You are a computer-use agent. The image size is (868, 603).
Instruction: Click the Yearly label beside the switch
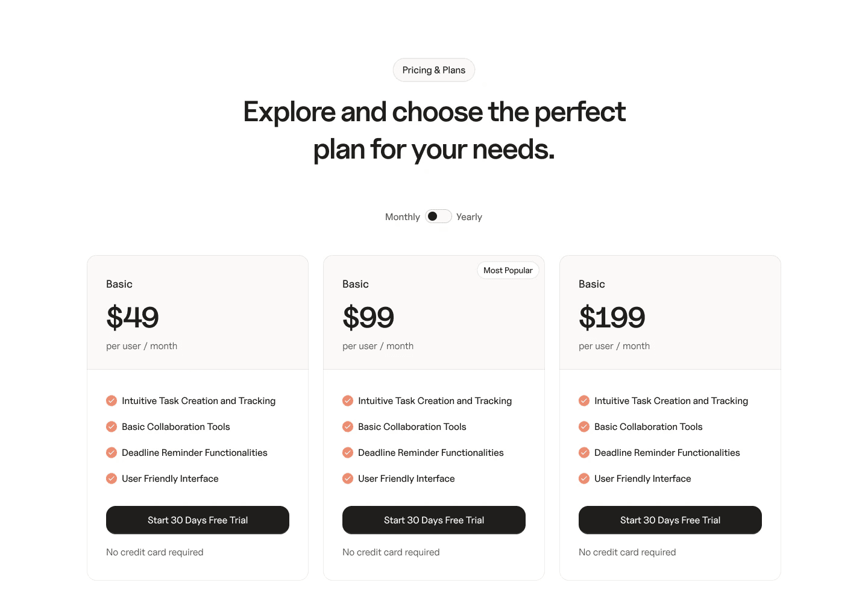click(x=469, y=216)
